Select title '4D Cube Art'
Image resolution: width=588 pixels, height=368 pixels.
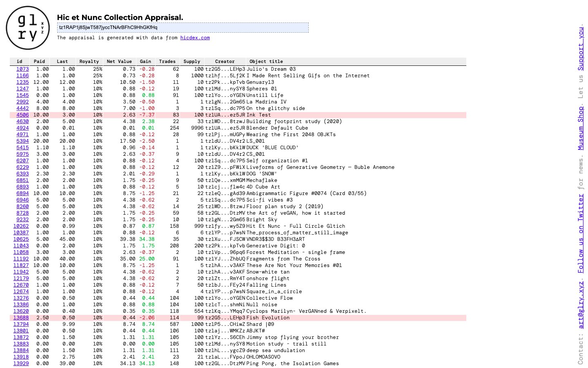pos(263,187)
